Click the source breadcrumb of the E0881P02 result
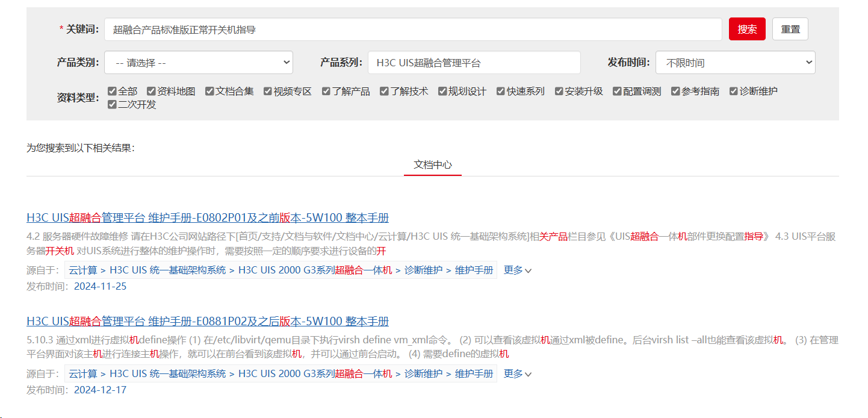The width and height of the screenshot is (868, 418). click(x=281, y=374)
